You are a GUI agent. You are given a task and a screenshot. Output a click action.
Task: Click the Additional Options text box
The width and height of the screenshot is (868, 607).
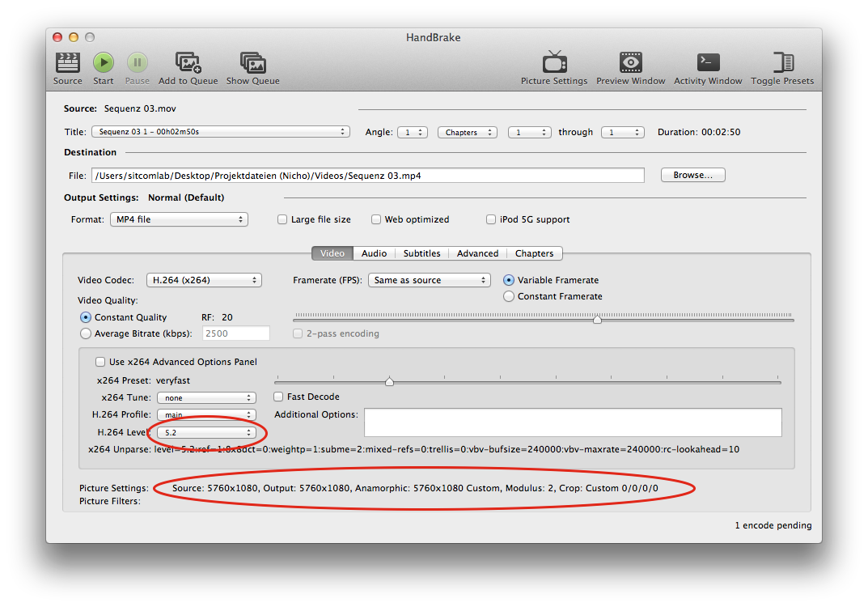point(573,422)
